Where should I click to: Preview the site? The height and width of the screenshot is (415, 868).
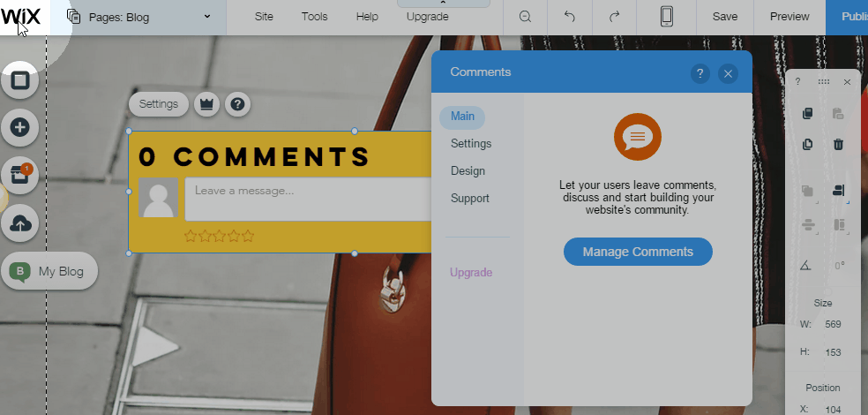click(789, 17)
